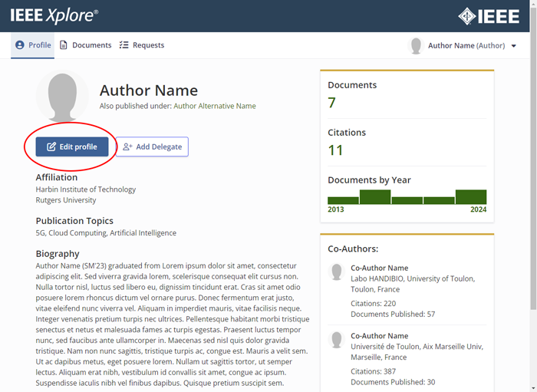
Task: Click the large author profile avatar
Action: click(62, 97)
